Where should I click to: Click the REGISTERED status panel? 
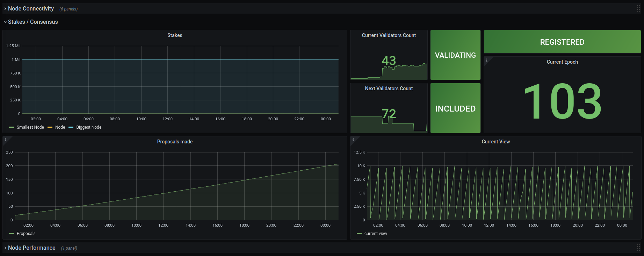coord(562,42)
